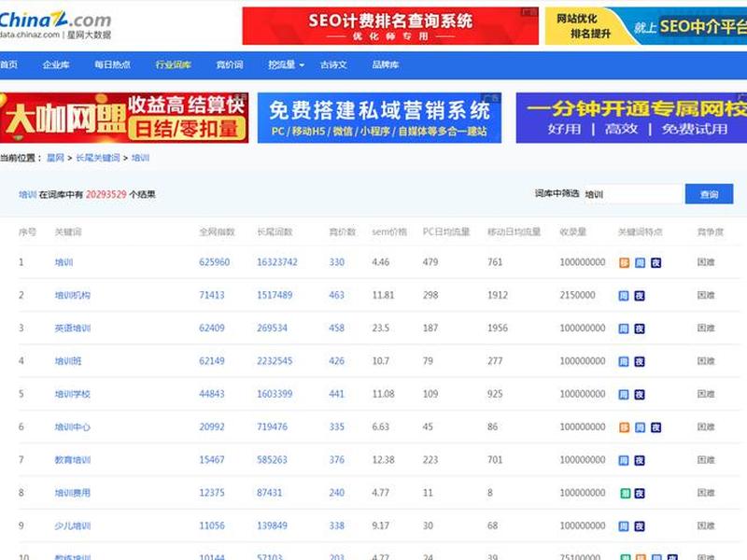Click index value 44843
This screenshot has width=747, height=560.
tap(212, 394)
